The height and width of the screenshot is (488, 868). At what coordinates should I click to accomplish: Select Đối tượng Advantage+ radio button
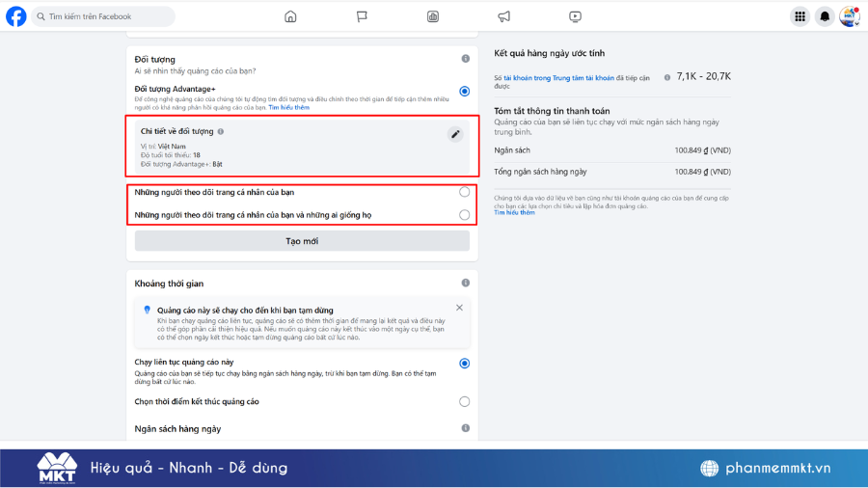(465, 92)
